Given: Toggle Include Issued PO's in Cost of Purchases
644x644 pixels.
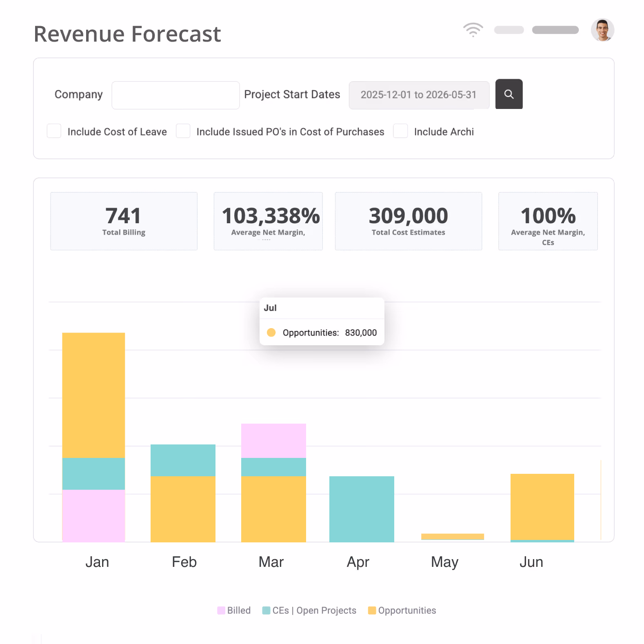Looking at the screenshot, I should (x=183, y=131).
